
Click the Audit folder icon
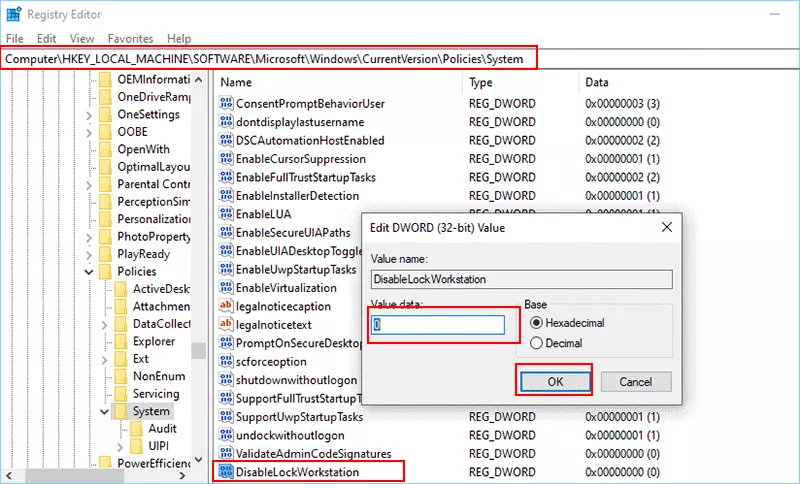click(x=137, y=428)
